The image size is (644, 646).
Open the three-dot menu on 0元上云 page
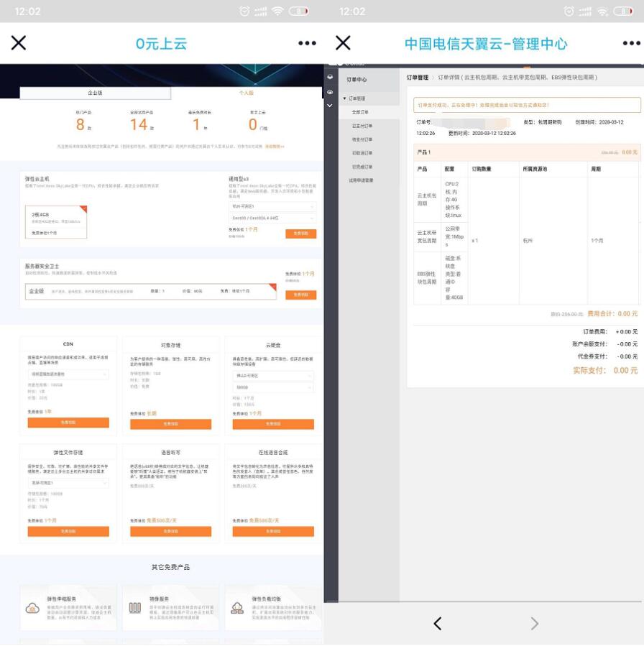(307, 43)
